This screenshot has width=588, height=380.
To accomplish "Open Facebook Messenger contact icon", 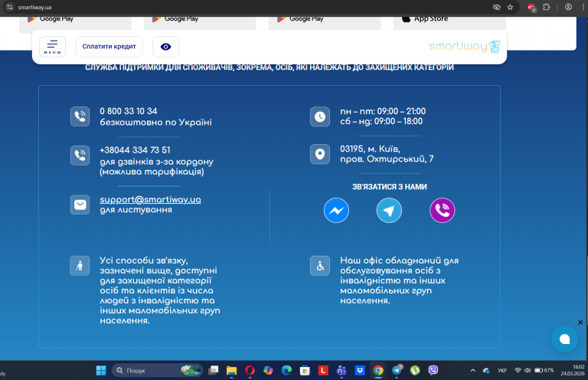I will (x=336, y=211).
